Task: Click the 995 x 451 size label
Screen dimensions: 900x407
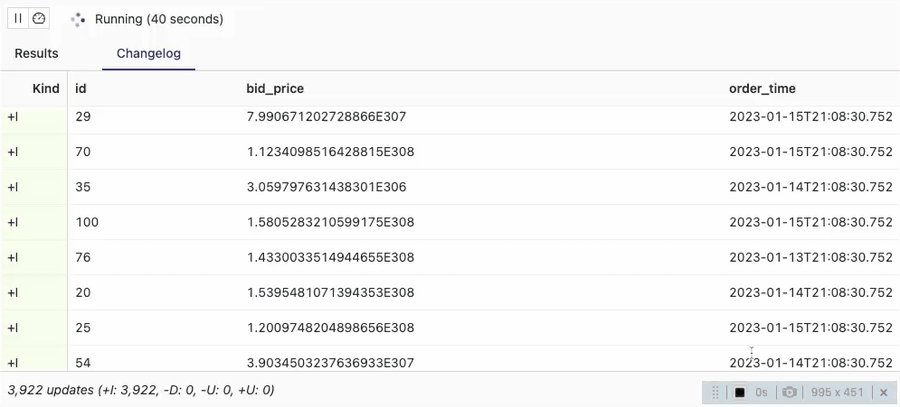Action: click(x=837, y=392)
